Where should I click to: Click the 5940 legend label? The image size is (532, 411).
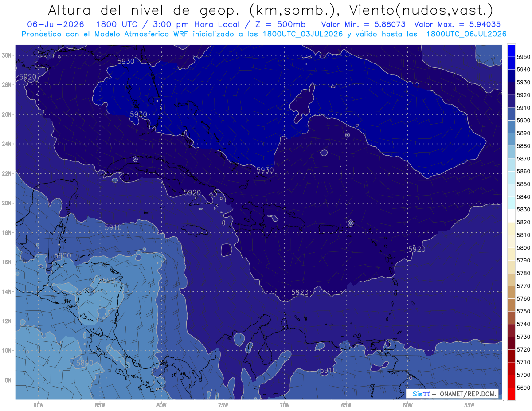coord(524,70)
